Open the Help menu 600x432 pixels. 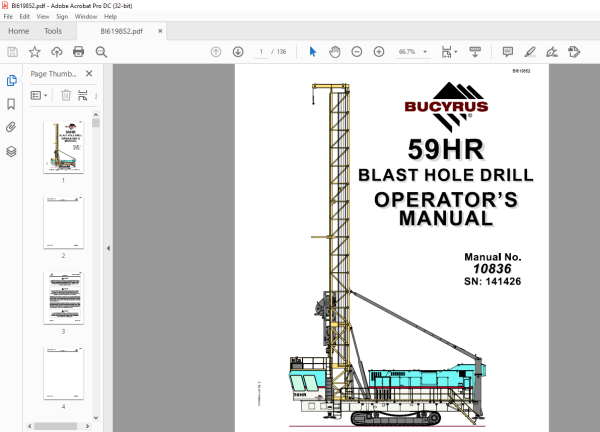pyautogui.click(x=110, y=16)
